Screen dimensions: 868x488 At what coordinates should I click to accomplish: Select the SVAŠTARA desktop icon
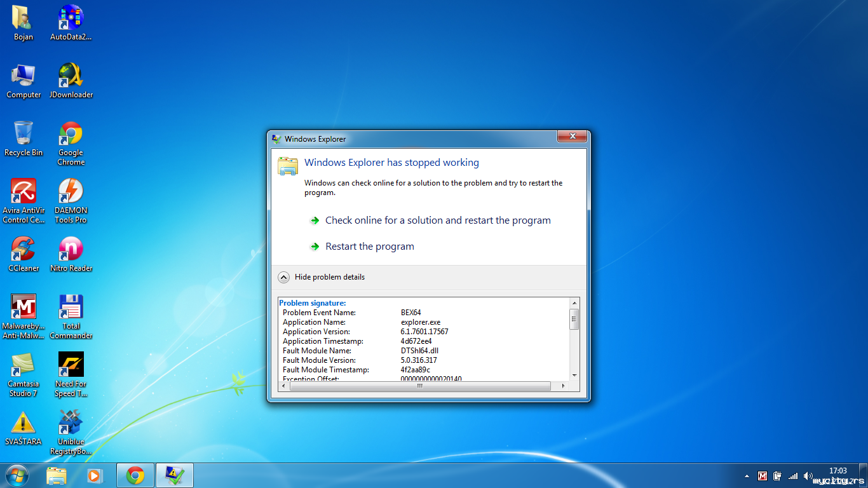coord(24,428)
